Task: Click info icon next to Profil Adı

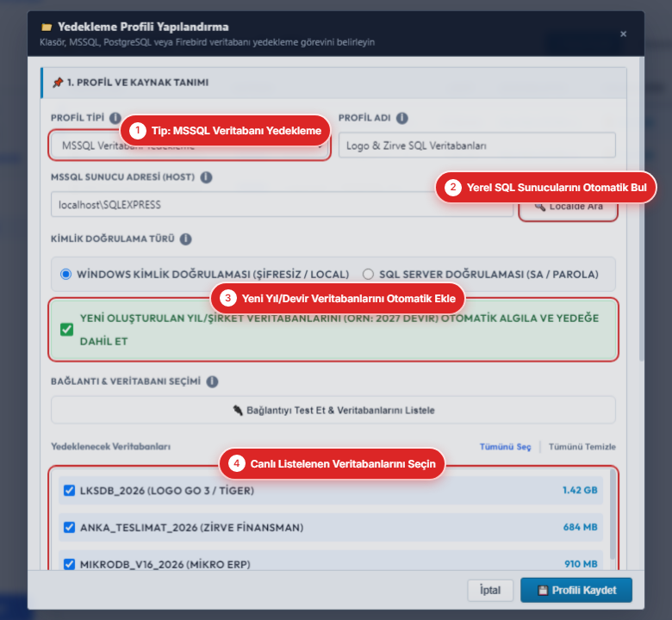Action: (402, 118)
